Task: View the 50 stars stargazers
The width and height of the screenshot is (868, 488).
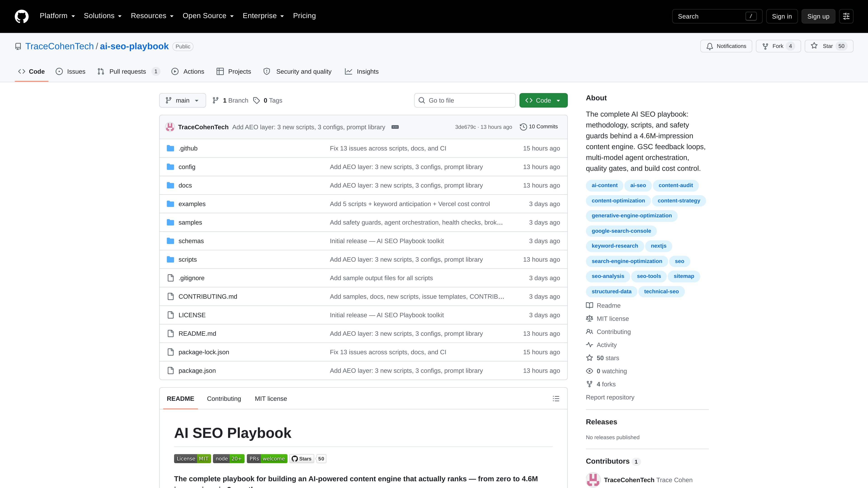Action: point(602,358)
